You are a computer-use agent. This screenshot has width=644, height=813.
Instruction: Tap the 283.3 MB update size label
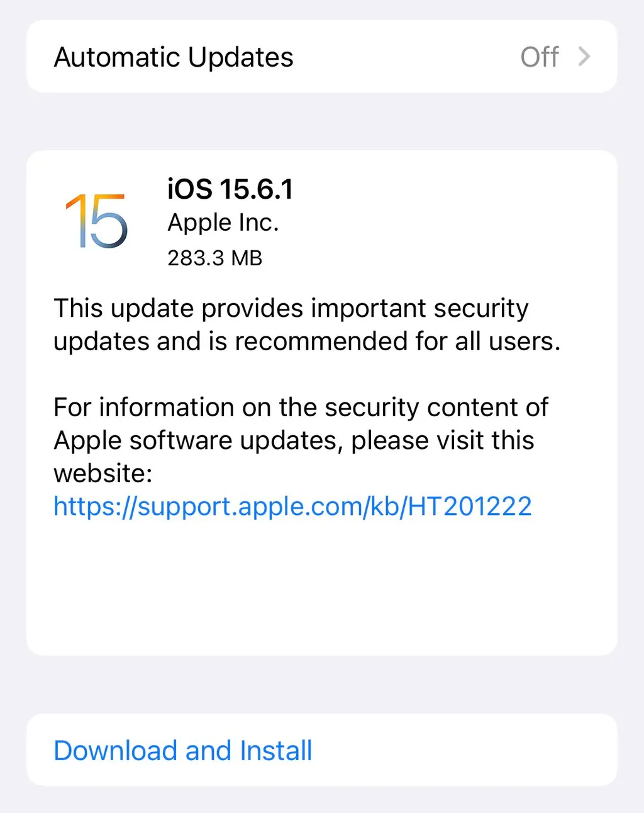pyautogui.click(x=214, y=258)
